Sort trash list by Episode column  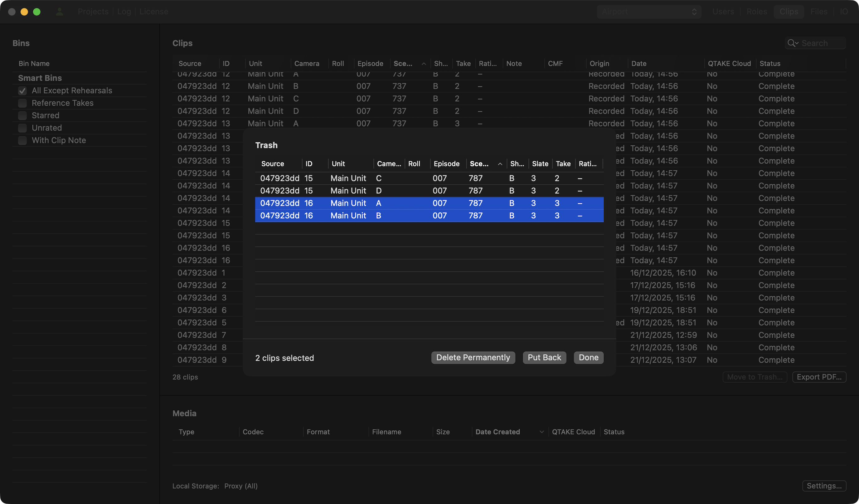[x=446, y=164]
